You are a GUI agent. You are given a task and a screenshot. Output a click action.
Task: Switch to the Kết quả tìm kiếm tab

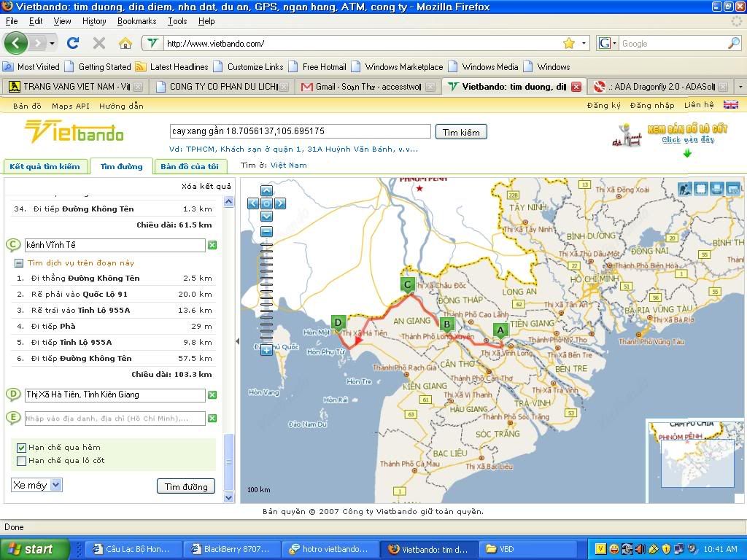[x=45, y=167]
